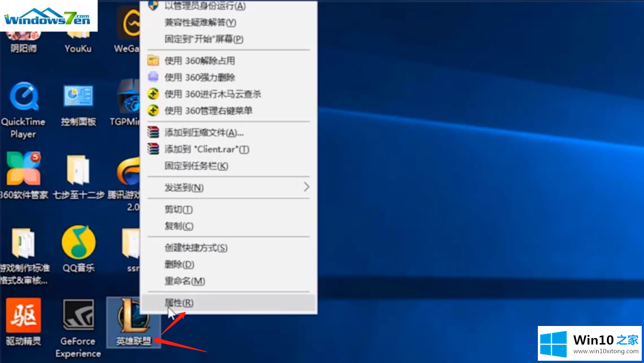Click the 360 icon beside 木马云查杀
Screen dimensions: 644x363
coord(154,94)
